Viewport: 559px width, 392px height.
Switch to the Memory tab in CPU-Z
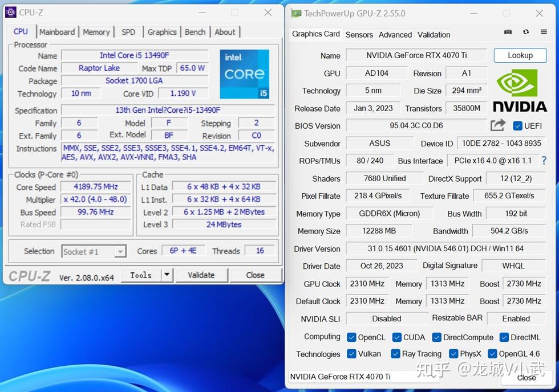96,32
